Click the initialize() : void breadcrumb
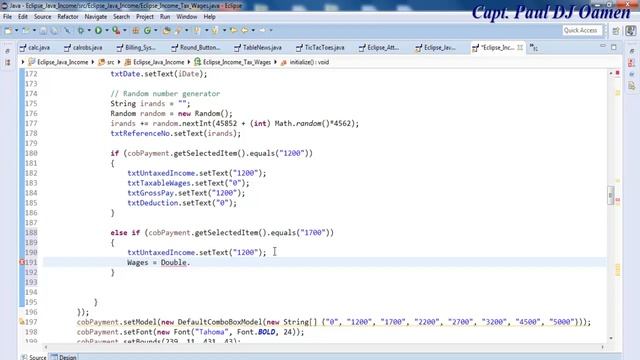 point(305,62)
